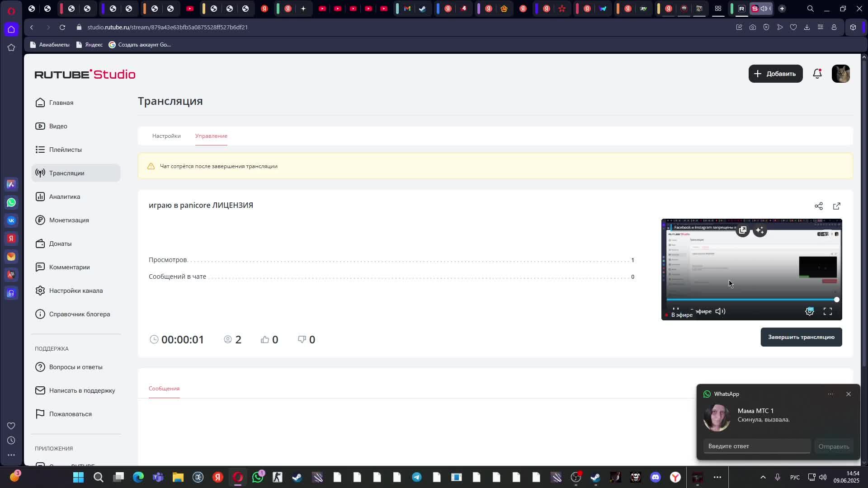Viewport: 868px width, 488px height.
Task: Open WhatsApp notification options menu
Action: tap(830, 394)
